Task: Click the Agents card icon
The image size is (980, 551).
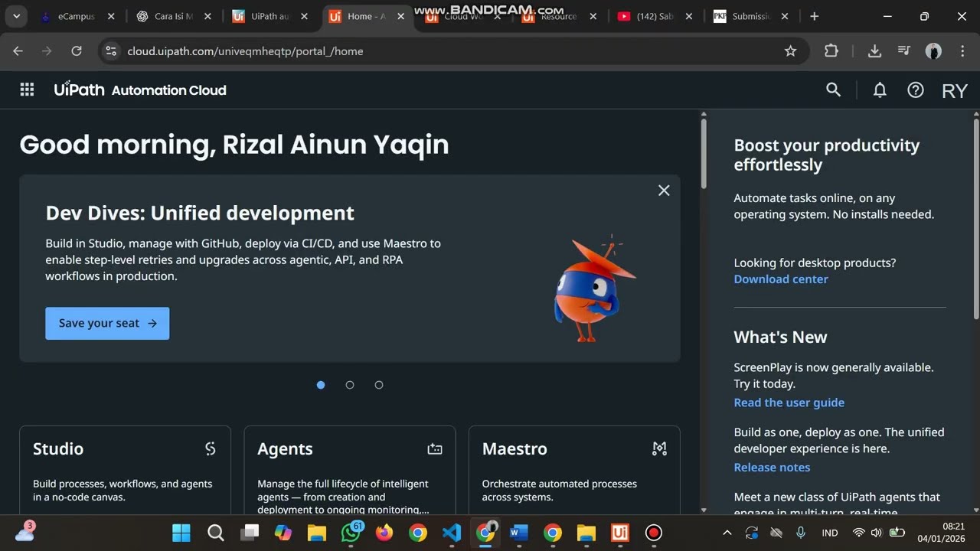Action: tap(435, 449)
